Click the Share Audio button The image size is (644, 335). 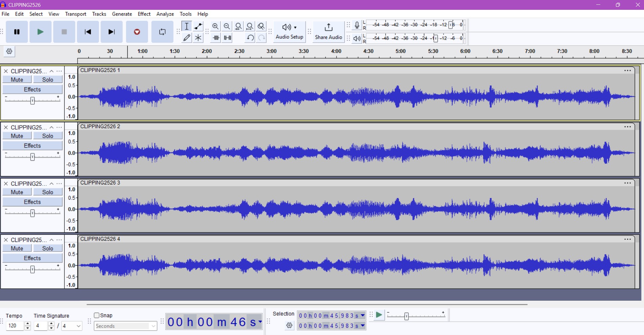328,32
